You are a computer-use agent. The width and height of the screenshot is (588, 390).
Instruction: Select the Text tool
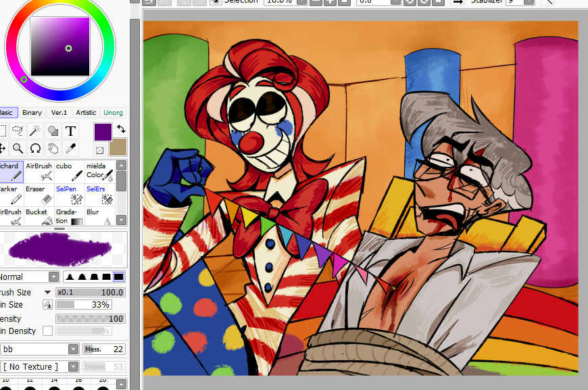coord(70,130)
